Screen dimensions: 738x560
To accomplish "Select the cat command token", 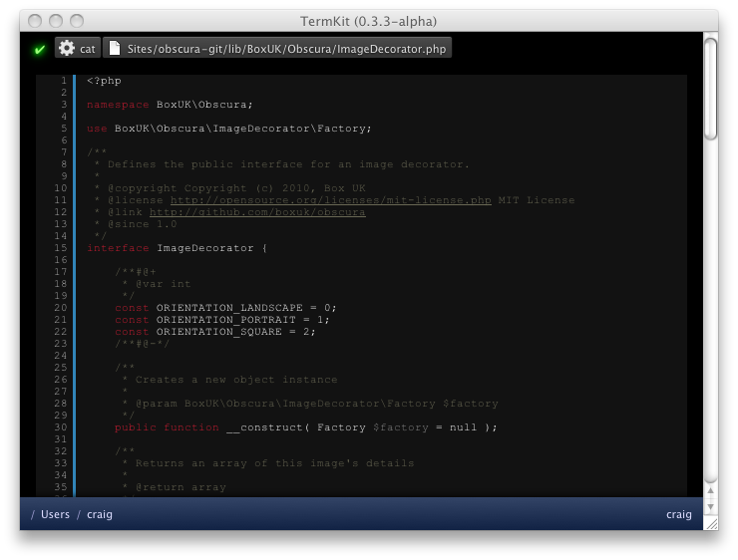I will pyautogui.click(x=78, y=48).
